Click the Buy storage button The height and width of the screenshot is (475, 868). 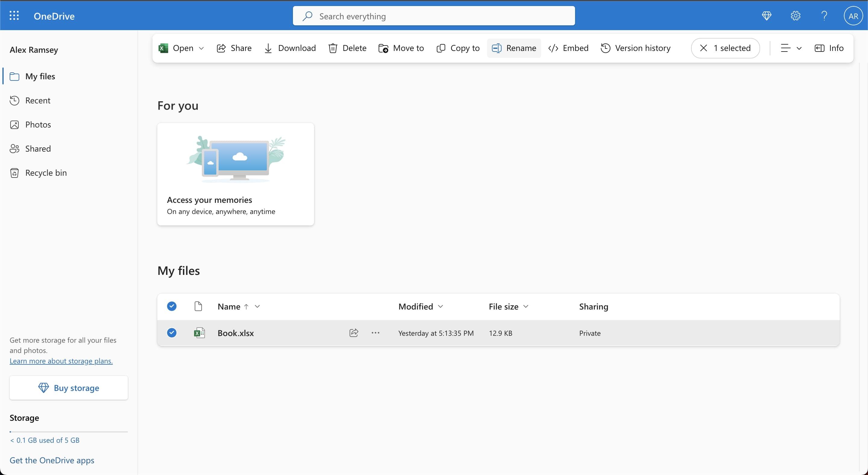coord(68,388)
